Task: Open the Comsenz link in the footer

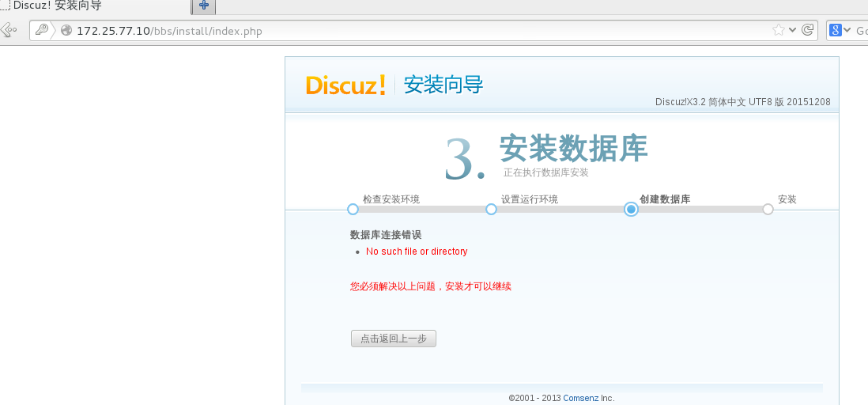Action: (581, 398)
